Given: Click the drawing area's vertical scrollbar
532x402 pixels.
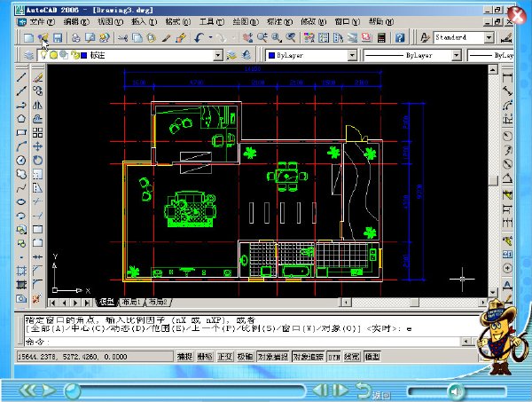Looking at the screenshot, I should [493, 181].
